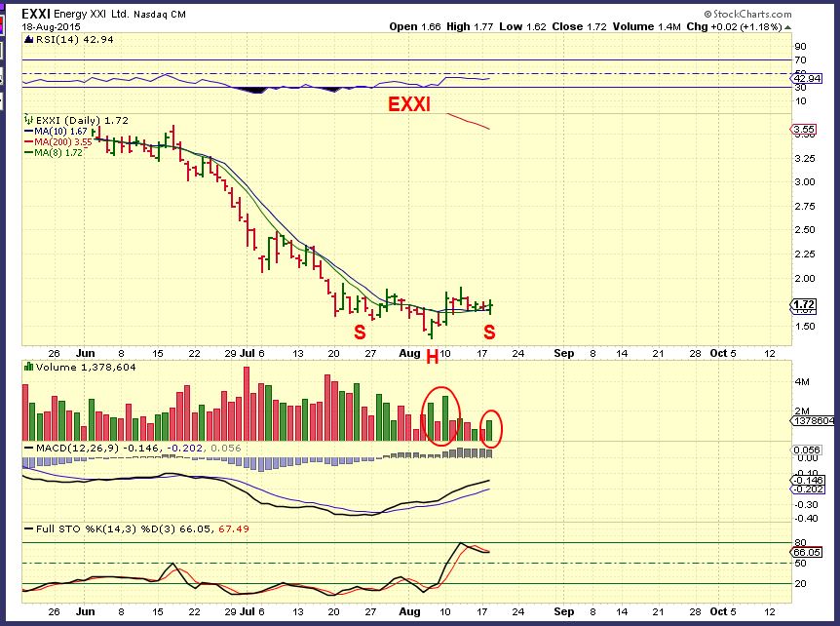Click the 20 level on stochastic axis
840x626 pixels.
800,584
